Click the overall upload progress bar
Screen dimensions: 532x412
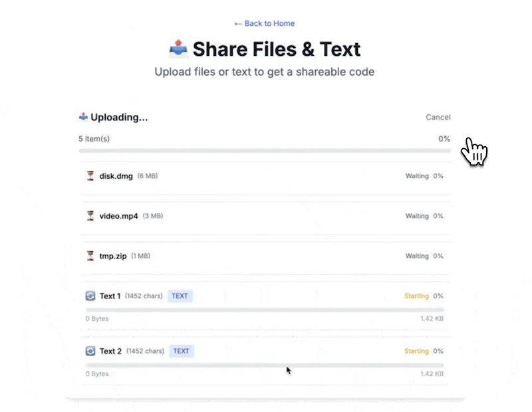coord(265,151)
